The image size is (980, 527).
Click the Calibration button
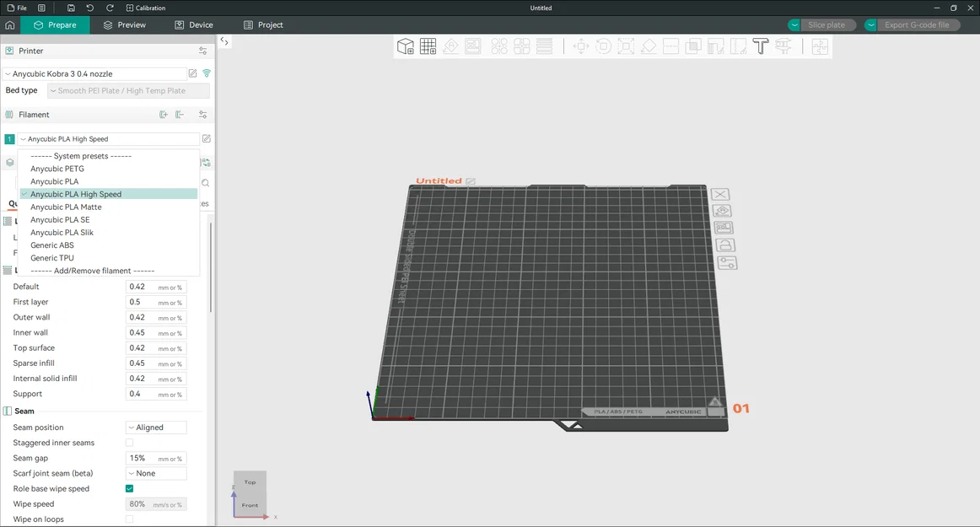click(x=146, y=8)
